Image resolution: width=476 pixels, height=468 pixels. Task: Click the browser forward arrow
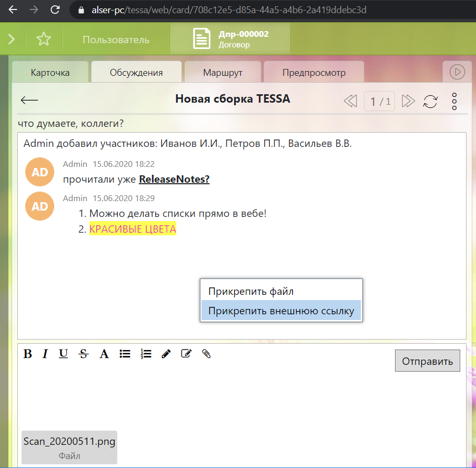(34, 9)
